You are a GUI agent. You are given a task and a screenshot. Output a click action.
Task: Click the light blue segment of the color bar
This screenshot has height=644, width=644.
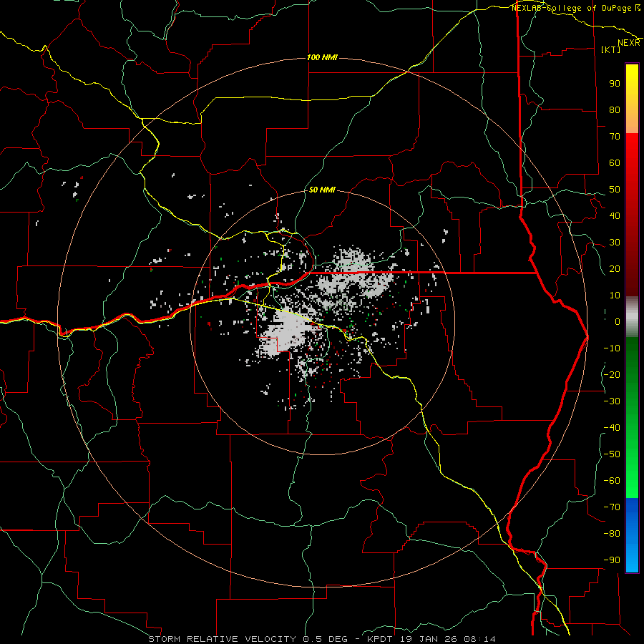point(632,557)
